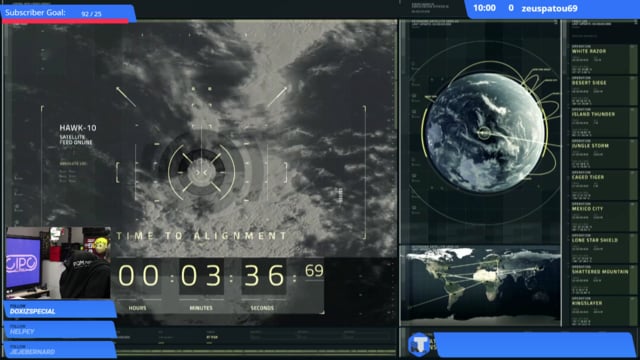Click the Subscriber Goal label
Viewport: 640px width, 360px height.
click(x=35, y=13)
